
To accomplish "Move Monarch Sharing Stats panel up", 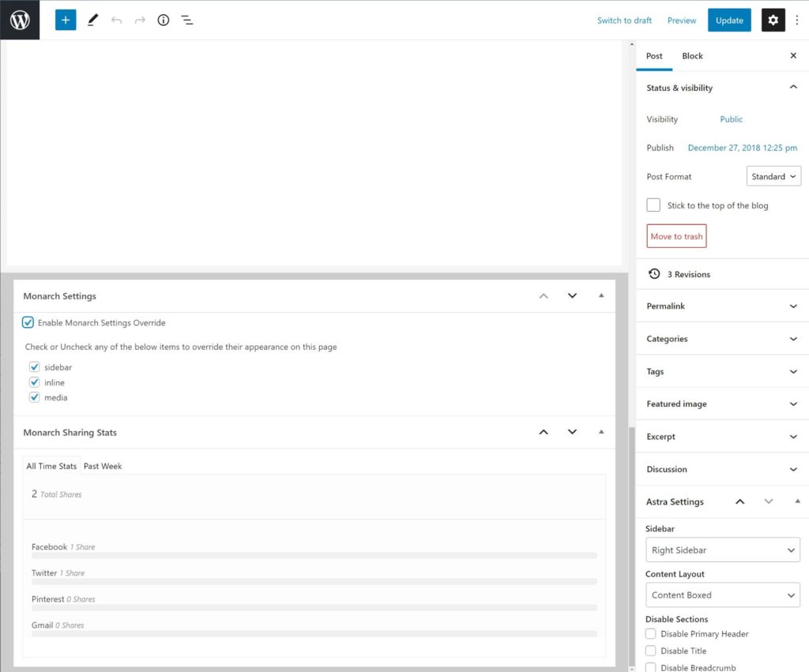I will (544, 432).
